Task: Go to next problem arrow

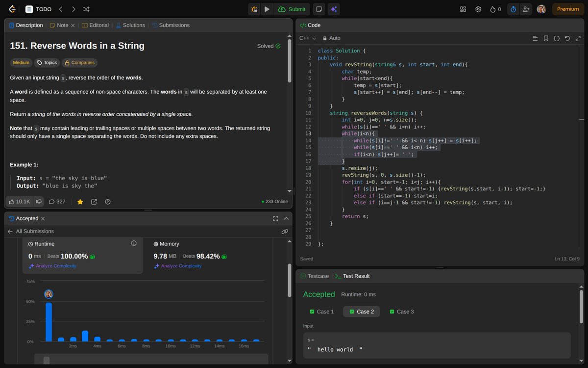Action: (73, 9)
